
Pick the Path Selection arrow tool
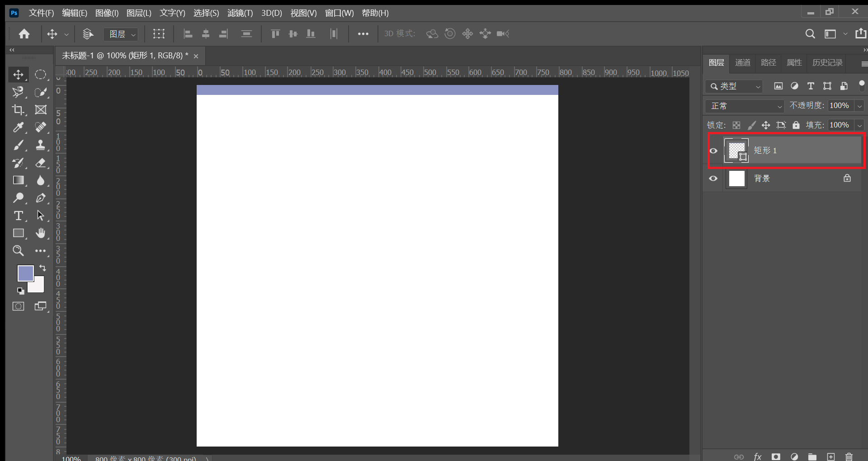(41, 216)
